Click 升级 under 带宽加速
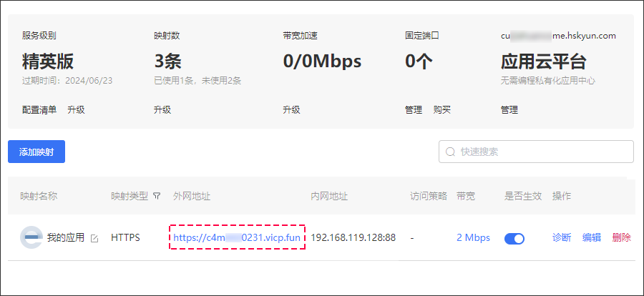 [291, 109]
